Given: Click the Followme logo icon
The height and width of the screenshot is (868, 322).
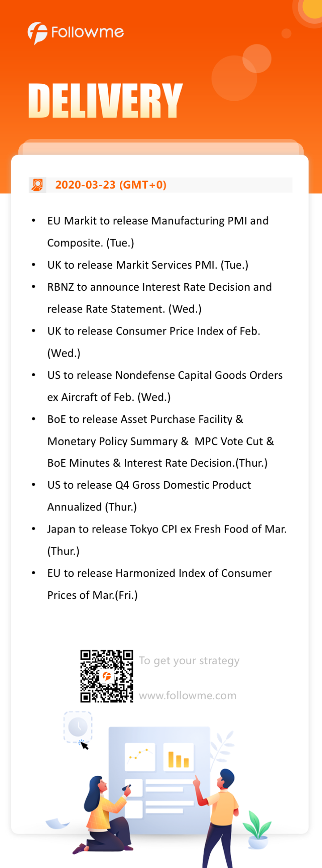Looking at the screenshot, I should (37, 33).
